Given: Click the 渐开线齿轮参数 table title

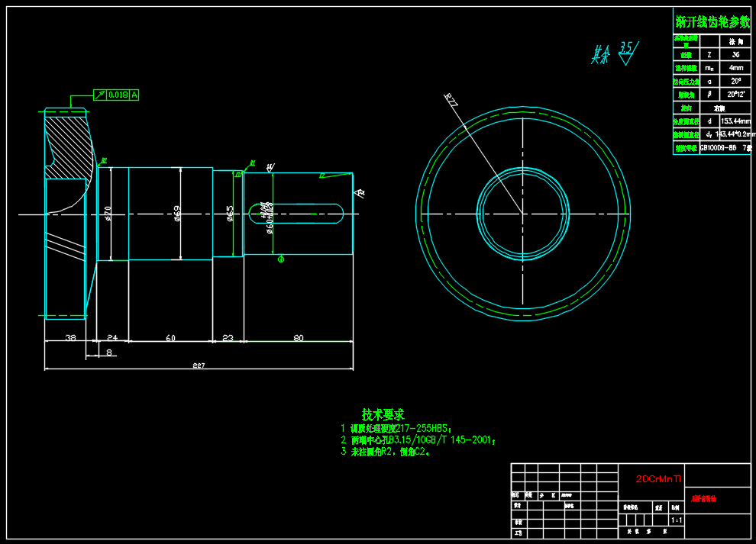Looking at the screenshot, I should coord(712,22).
